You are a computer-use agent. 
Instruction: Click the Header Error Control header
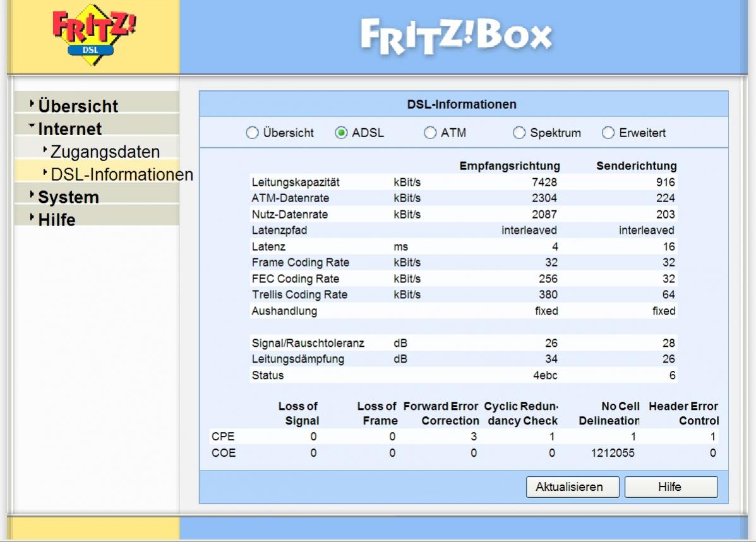pyautogui.click(x=683, y=413)
